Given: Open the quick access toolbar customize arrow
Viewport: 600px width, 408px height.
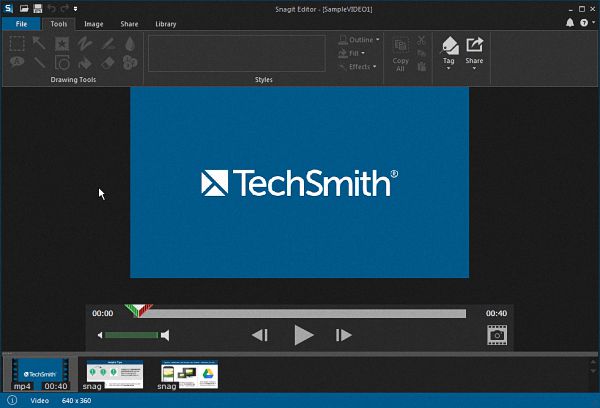Looking at the screenshot, I should pyautogui.click(x=75, y=8).
